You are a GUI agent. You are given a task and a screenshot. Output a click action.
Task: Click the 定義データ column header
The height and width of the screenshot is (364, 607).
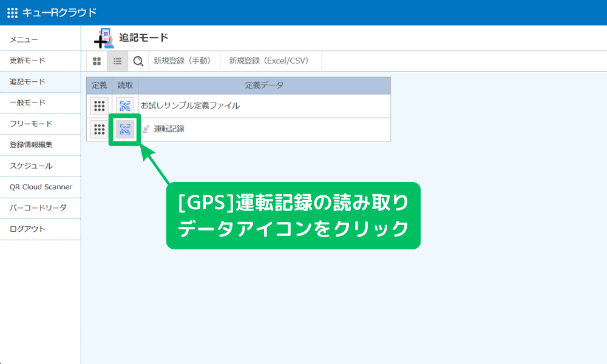pyautogui.click(x=264, y=86)
